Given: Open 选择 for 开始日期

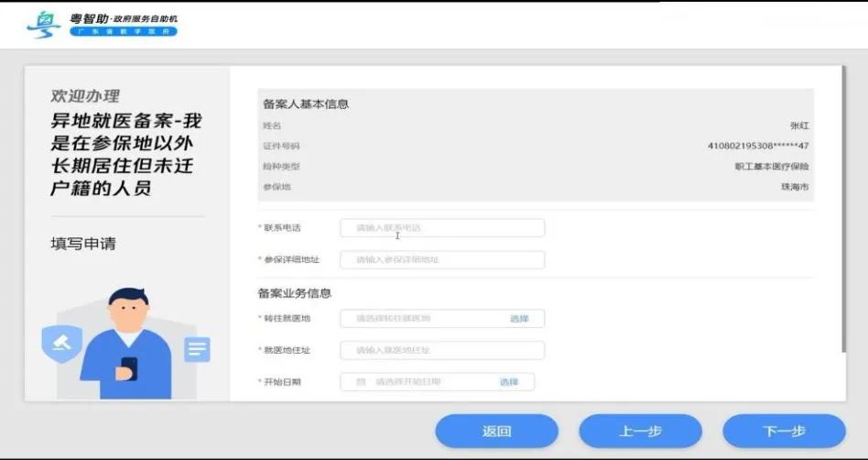Looking at the screenshot, I should (x=509, y=382).
